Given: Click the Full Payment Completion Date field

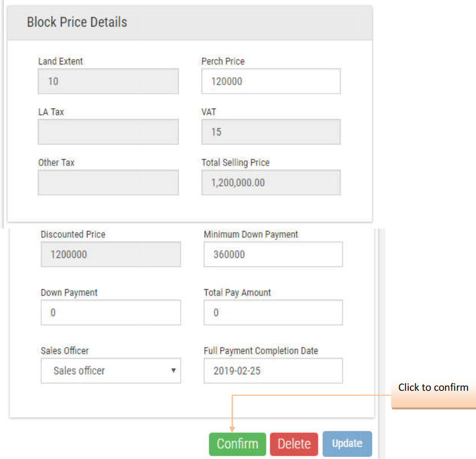Looking at the screenshot, I should point(273,371).
